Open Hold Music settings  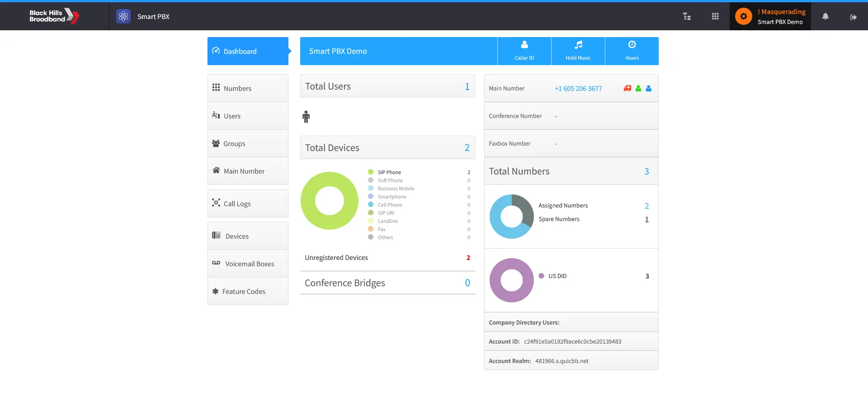[578, 51]
